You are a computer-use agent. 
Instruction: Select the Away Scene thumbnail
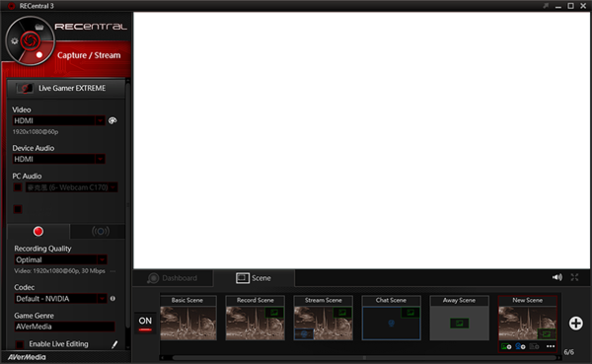click(459, 318)
